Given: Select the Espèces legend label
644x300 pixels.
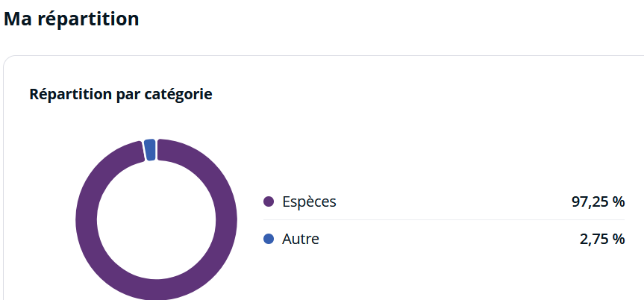Looking at the screenshot, I should (x=309, y=201).
